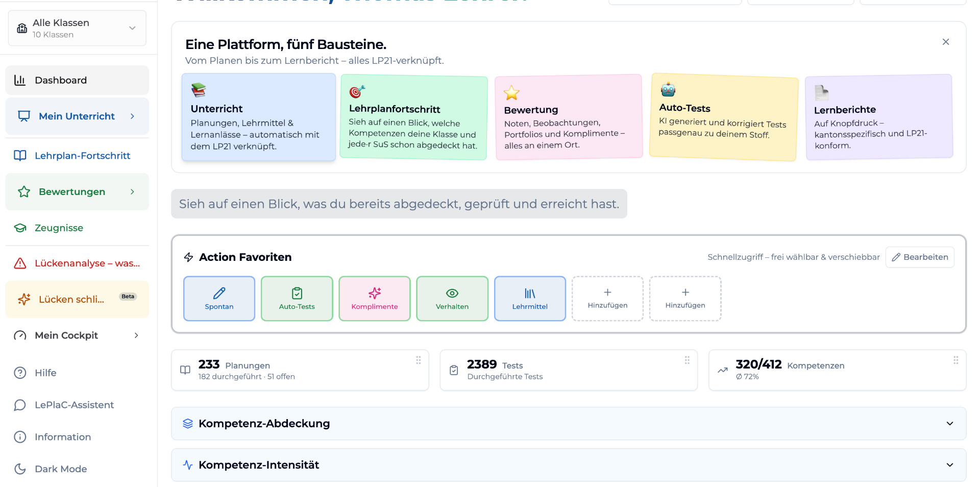Click the drag handle on Planungen card
Image resolution: width=980 pixels, height=487 pixels.
coord(419,360)
